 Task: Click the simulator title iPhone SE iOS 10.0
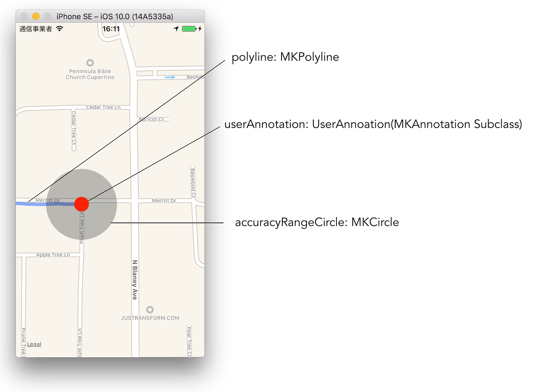point(114,16)
